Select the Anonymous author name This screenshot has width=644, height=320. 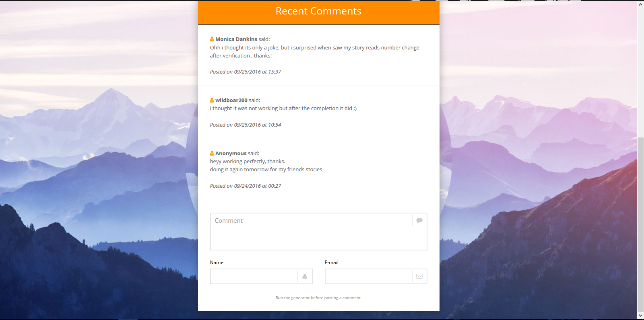click(x=231, y=153)
